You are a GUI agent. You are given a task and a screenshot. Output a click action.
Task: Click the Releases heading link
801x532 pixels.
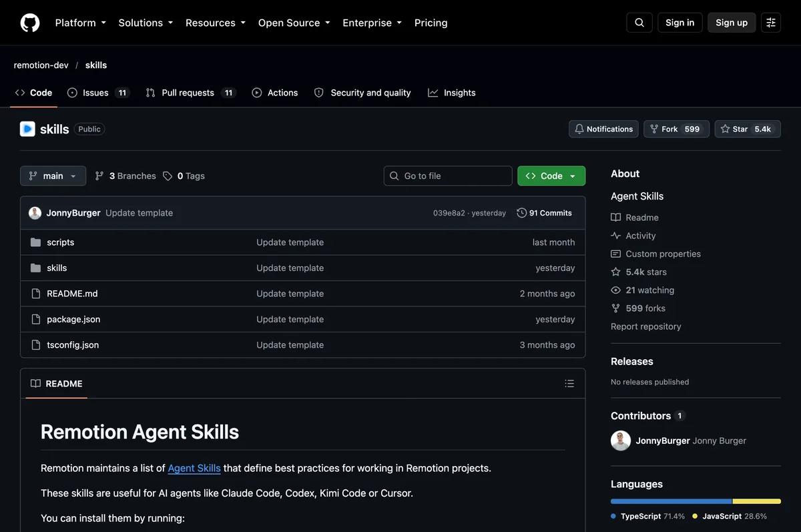[632, 362]
